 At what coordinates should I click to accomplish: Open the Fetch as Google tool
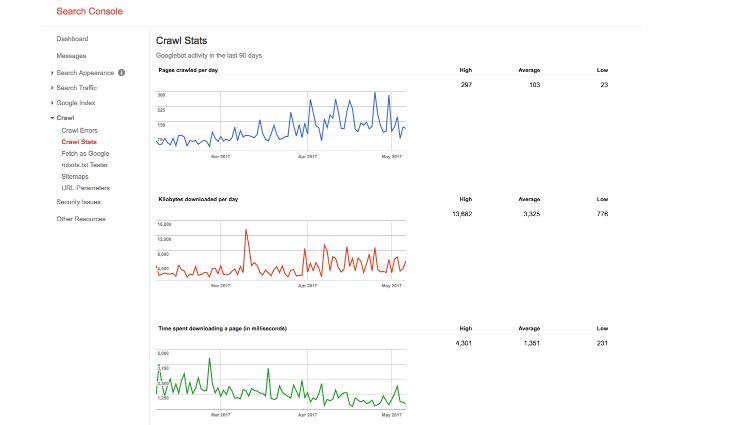84,153
